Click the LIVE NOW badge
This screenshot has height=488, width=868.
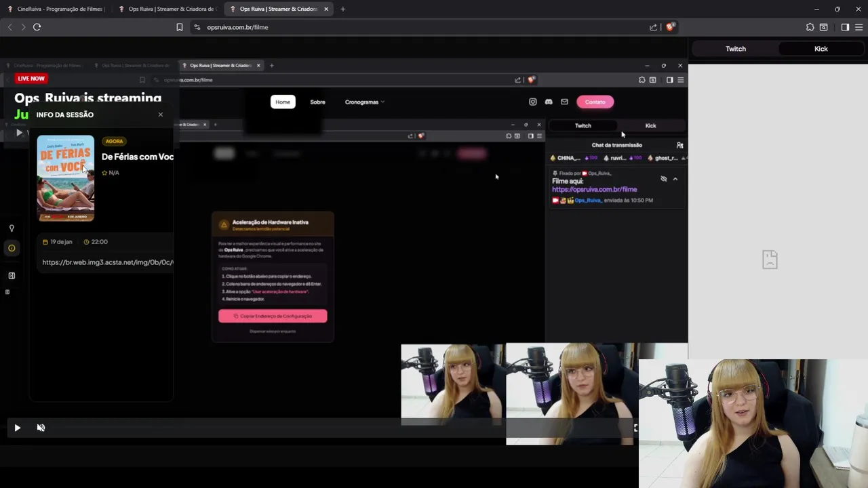31,79
